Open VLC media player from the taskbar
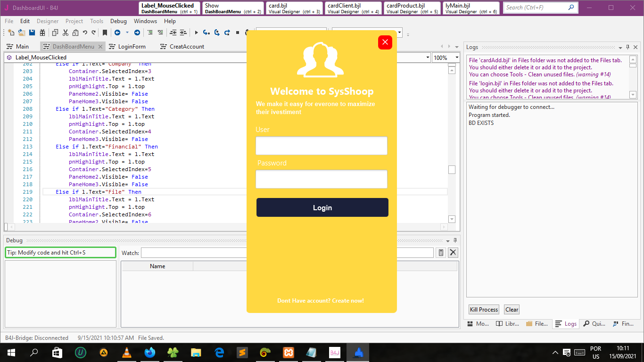The width and height of the screenshot is (644, 362). click(x=126, y=353)
